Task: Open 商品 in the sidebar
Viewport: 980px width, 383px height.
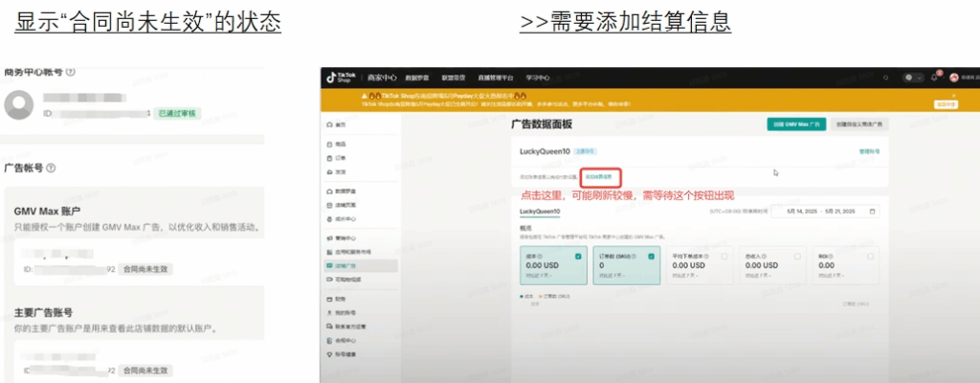Action: 336,145
